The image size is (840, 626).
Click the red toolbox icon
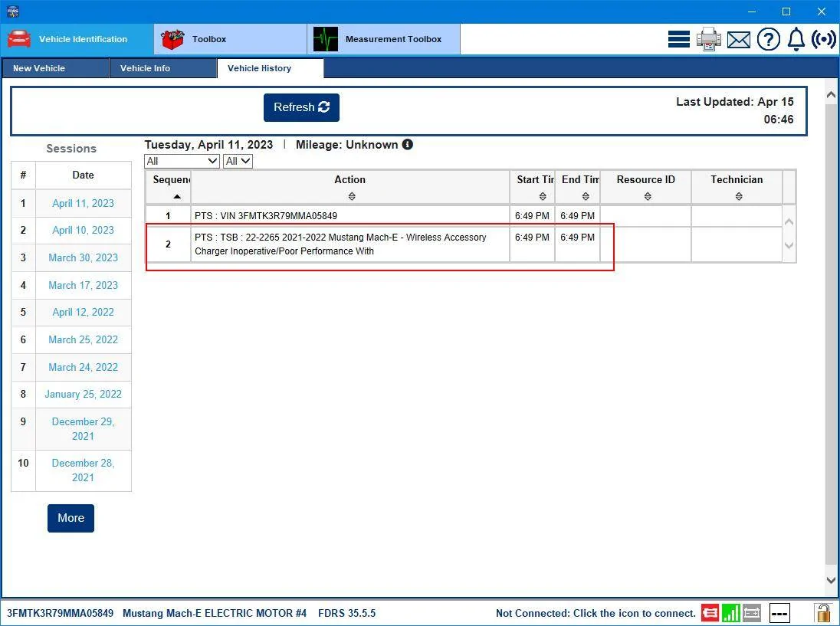172,39
